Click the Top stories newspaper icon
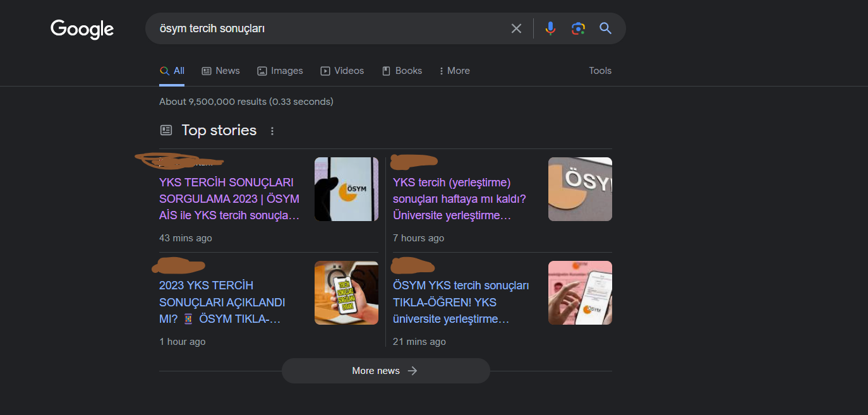868x415 pixels. click(x=166, y=130)
